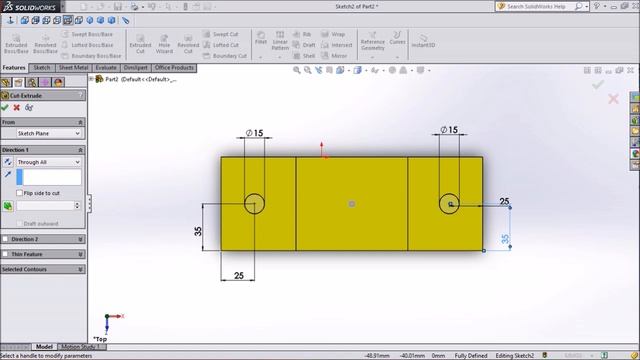Open the PropertyManager tab icon
Screen dimensions: 640x360
point(19,82)
